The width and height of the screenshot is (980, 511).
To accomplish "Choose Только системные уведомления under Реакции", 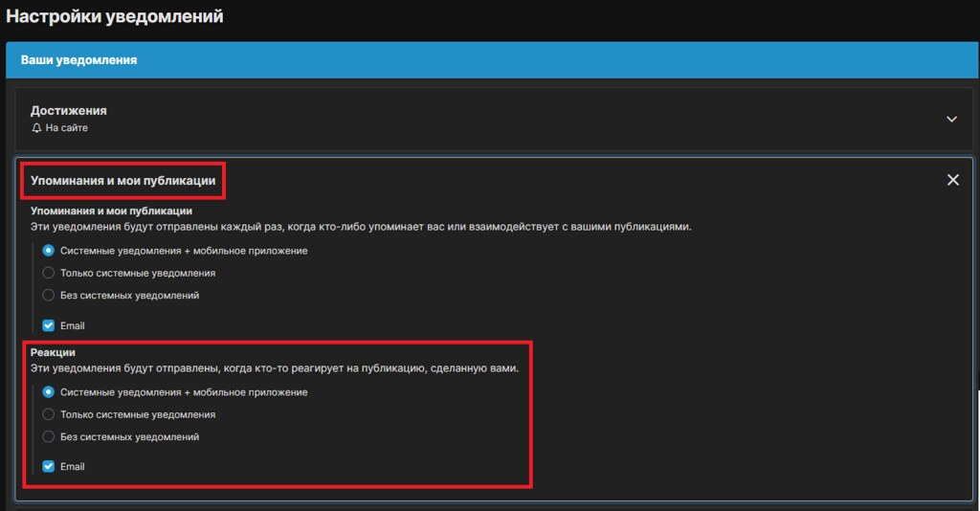I will tap(49, 414).
